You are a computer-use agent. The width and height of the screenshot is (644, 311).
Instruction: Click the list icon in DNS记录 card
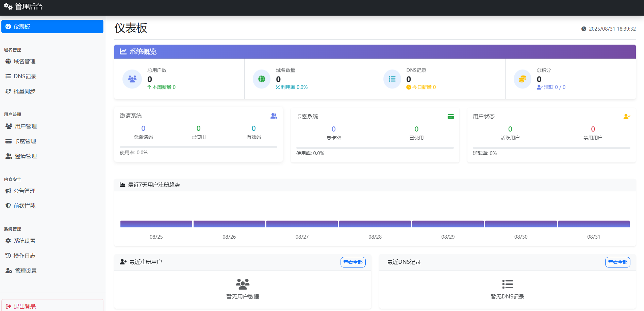pos(392,79)
